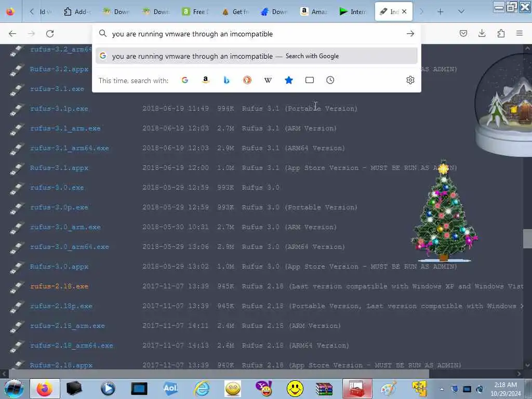Reload the current page
Viewport: 532px width, 399px height.
50,34
